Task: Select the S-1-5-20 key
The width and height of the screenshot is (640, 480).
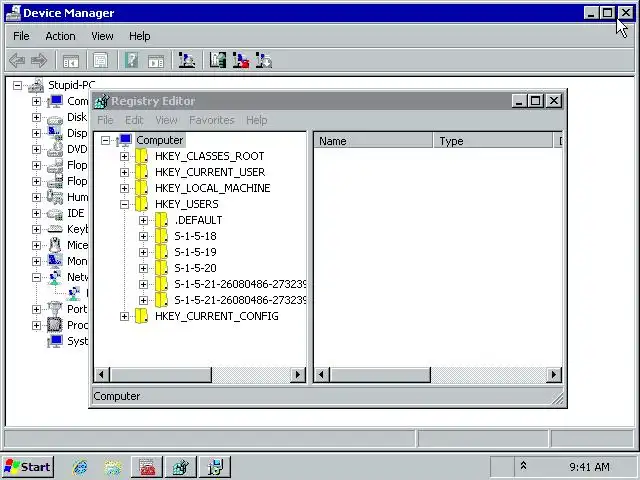Action: (x=195, y=269)
